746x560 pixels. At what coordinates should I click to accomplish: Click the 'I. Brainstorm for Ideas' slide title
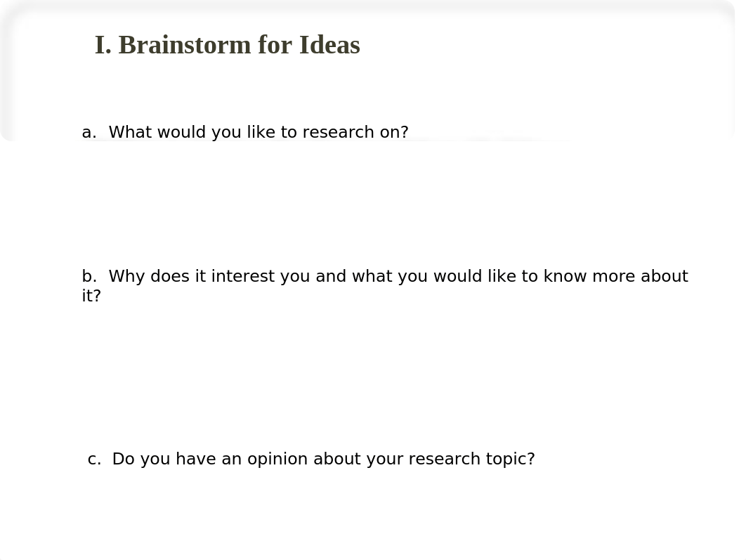228,45
